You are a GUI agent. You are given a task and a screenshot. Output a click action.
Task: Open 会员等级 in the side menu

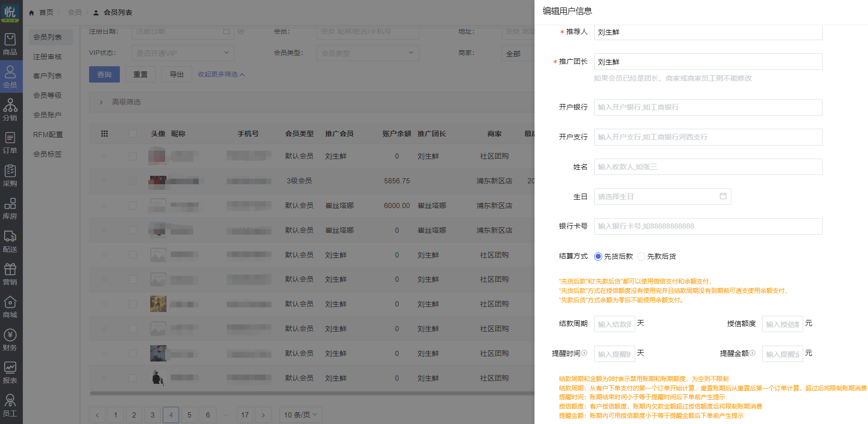[x=47, y=95]
